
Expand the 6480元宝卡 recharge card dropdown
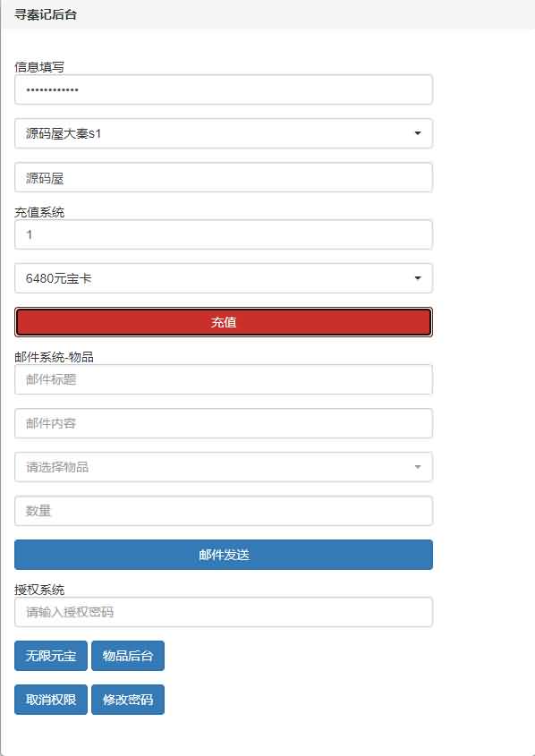click(223, 278)
